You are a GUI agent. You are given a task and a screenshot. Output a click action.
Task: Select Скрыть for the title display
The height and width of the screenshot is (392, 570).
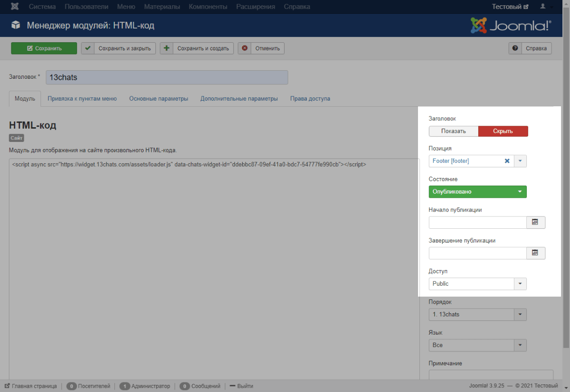503,131
